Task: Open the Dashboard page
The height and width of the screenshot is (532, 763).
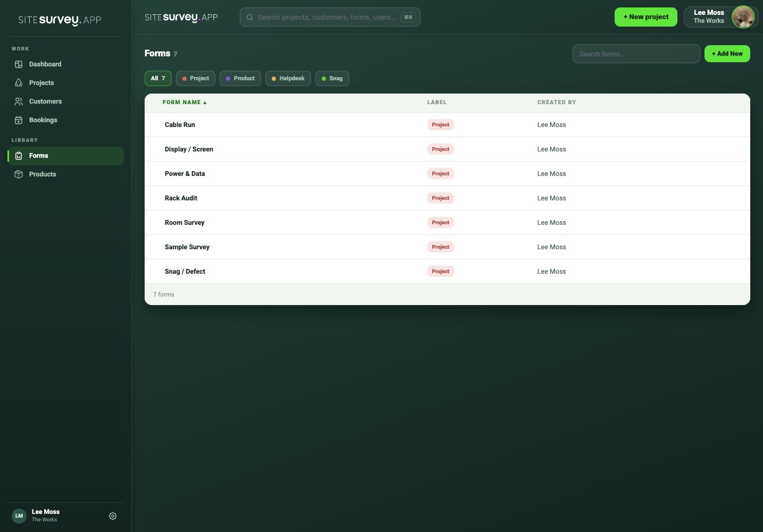Action: click(x=65, y=64)
